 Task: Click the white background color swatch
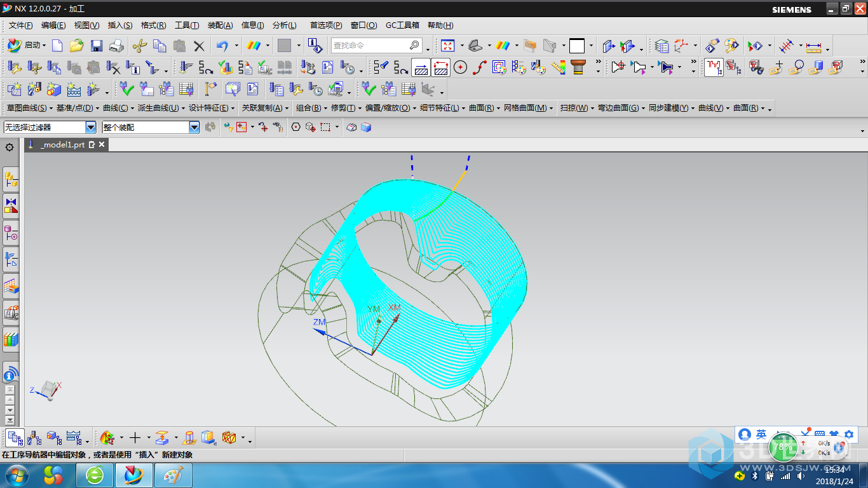(x=577, y=46)
